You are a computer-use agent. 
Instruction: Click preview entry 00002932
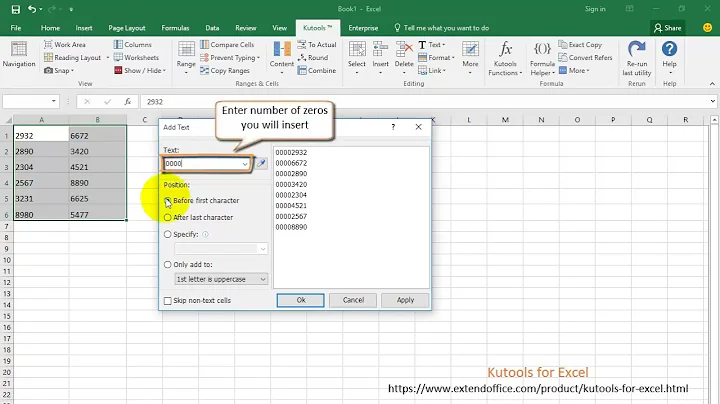291,152
